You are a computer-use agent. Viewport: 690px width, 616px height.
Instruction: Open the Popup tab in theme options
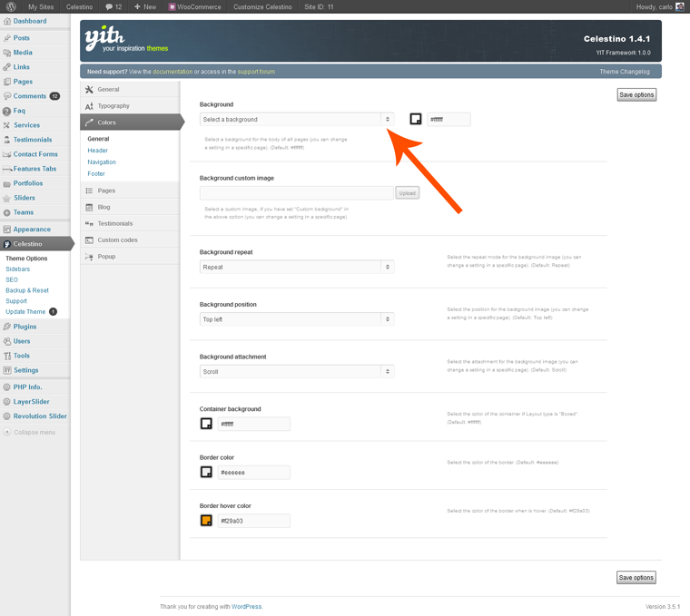130,257
